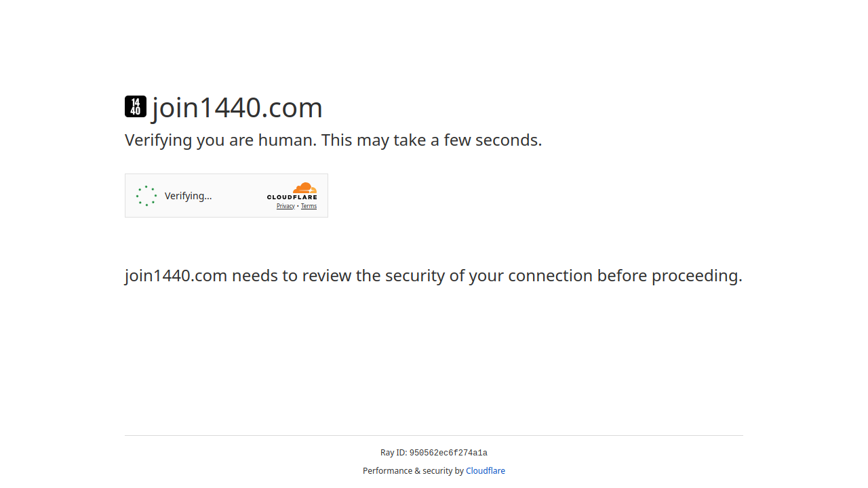Select the join1440.com page heading

(237, 107)
